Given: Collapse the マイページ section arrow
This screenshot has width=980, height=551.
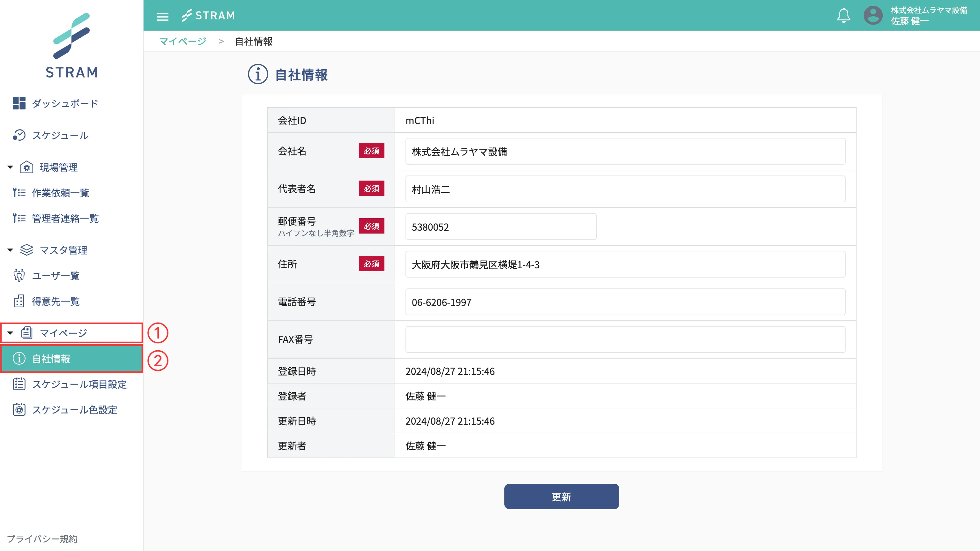Looking at the screenshot, I should [10, 333].
